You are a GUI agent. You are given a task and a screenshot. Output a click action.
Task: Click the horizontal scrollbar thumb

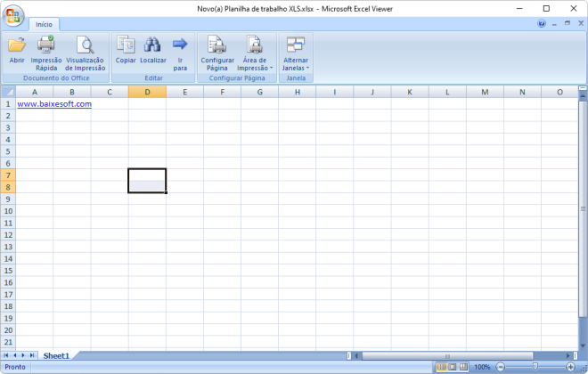[x=447, y=355]
